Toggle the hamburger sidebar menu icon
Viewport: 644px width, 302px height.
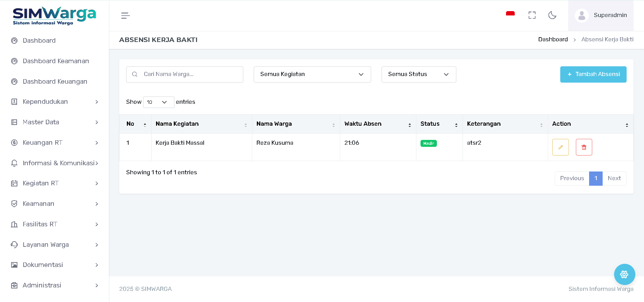click(x=125, y=16)
